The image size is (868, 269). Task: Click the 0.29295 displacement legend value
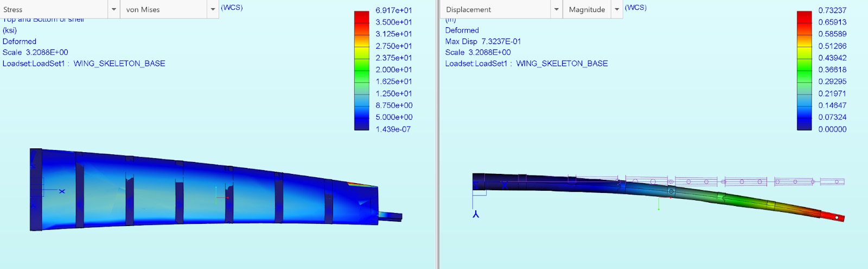pos(832,82)
